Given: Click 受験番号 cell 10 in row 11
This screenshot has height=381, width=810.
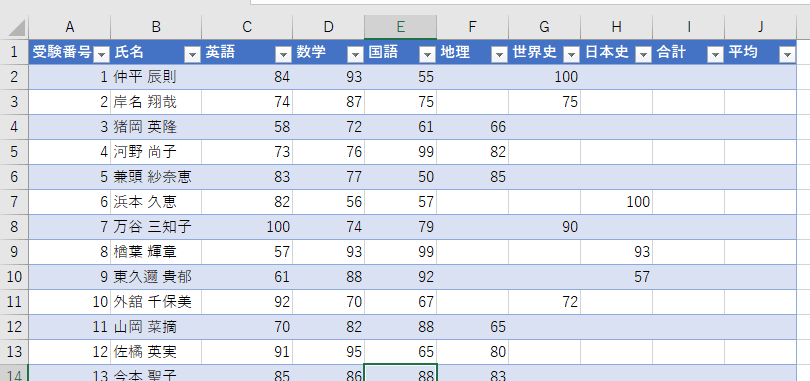Looking at the screenshot, I should pyautogui.click(x=69, y=302).
